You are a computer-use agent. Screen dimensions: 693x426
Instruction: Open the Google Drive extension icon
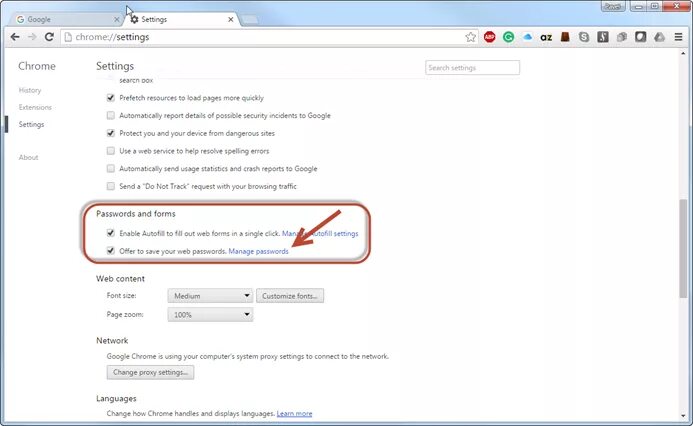coord(659,37)
